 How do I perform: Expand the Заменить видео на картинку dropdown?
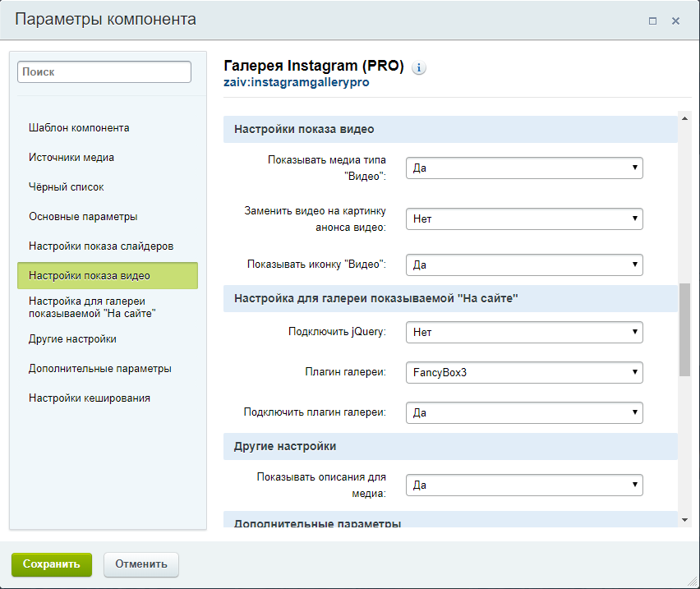(524, 219)
